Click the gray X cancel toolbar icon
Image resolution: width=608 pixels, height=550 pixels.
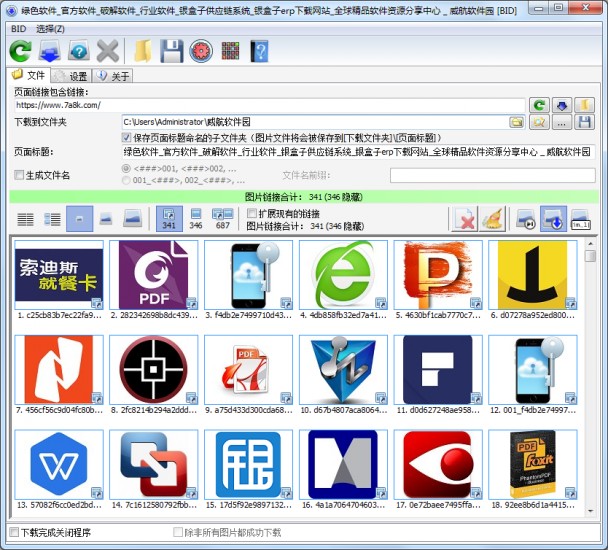coord(107,50)
